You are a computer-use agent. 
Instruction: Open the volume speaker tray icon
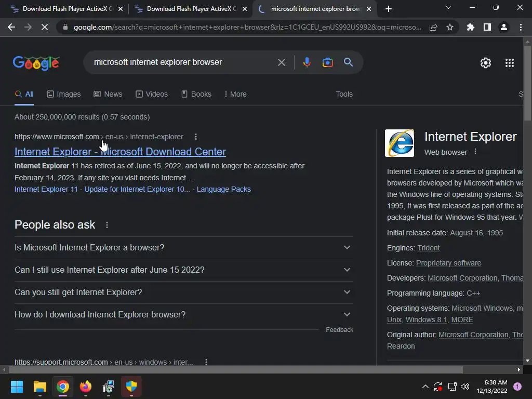click(x=465, y=387)
